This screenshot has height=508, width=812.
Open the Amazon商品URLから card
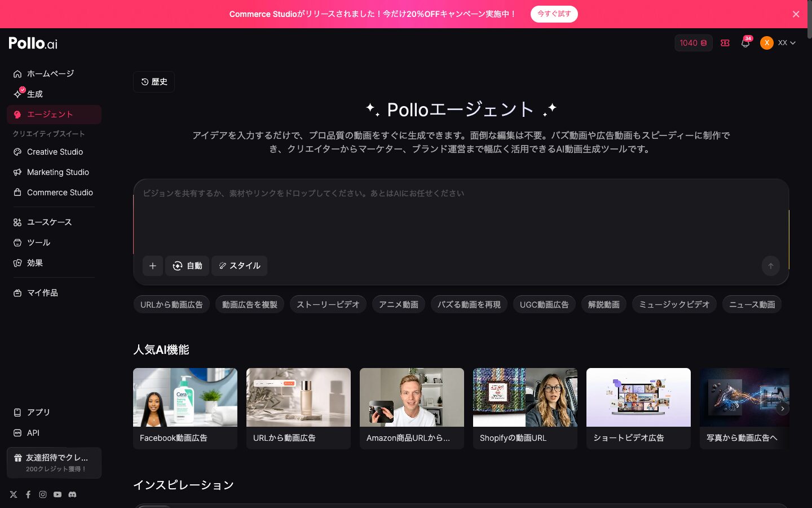click(x=412, y=409)
